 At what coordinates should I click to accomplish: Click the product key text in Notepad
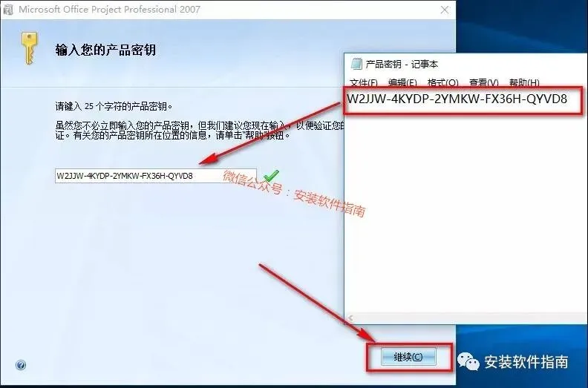457,99
